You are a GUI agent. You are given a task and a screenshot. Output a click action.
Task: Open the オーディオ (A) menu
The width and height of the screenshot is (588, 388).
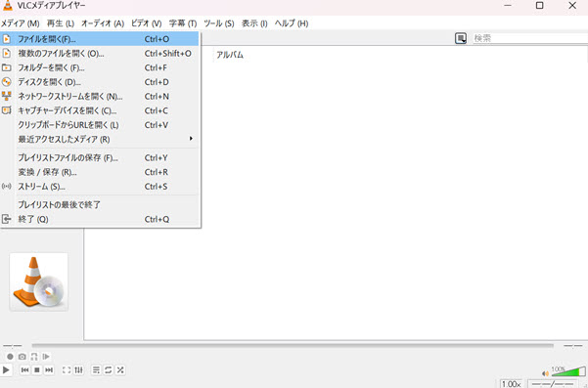pyautogui.click(x=103, y=23)
